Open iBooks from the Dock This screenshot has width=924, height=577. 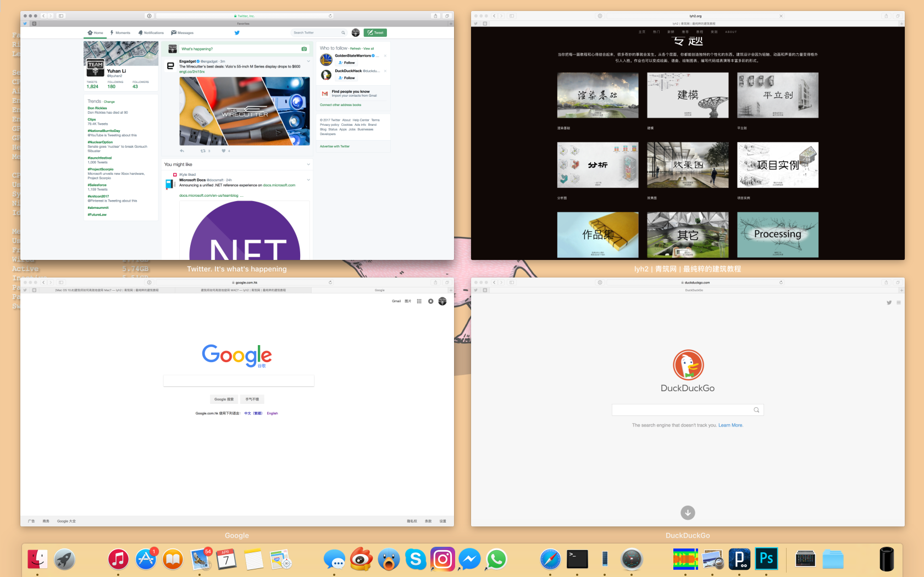[173, 559]
